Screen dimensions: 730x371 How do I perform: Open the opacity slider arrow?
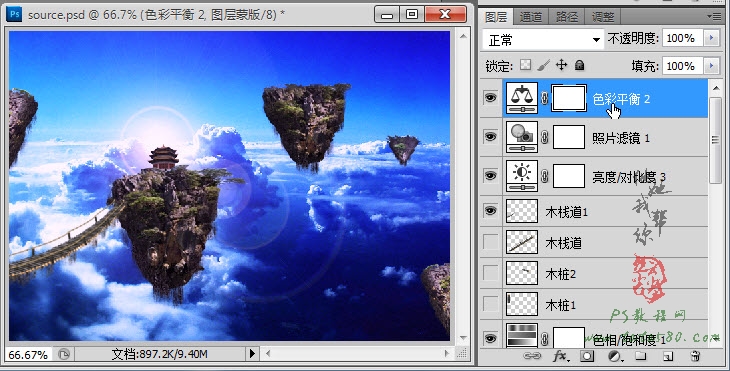click(x=711, y=38)
